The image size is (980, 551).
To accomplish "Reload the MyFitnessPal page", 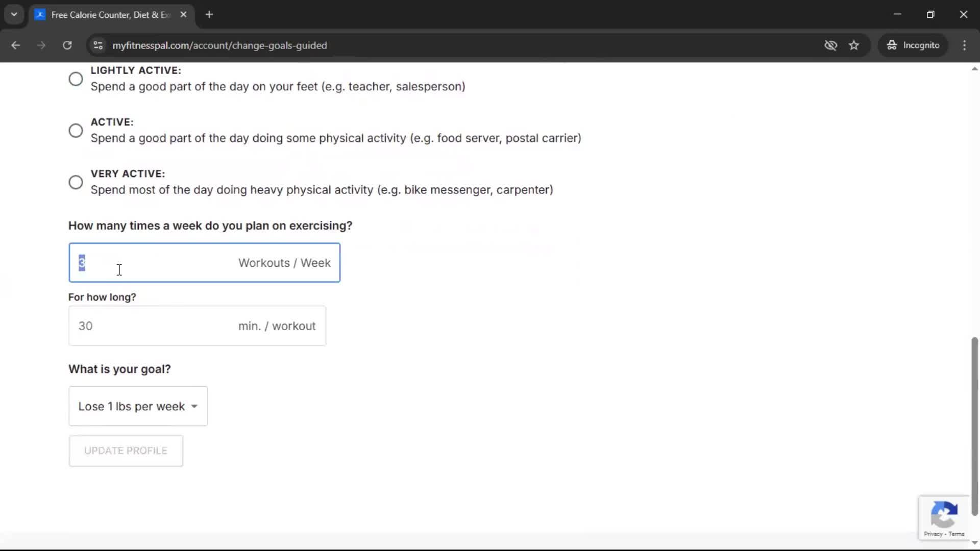I will [67, 45].
